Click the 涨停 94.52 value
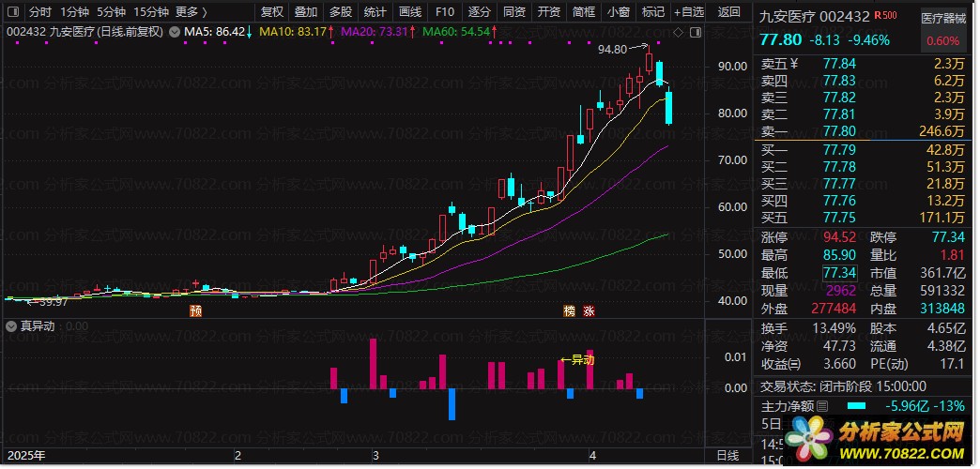The width and height of the screenshot is (980, 469). click(x=840, y=238)
